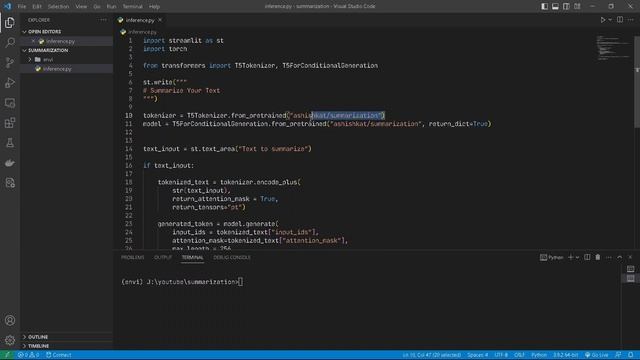Open the Accounts menu icon
Image resolution: width=640 pixels, height=360 pixels.
click(x=10, y=320)
